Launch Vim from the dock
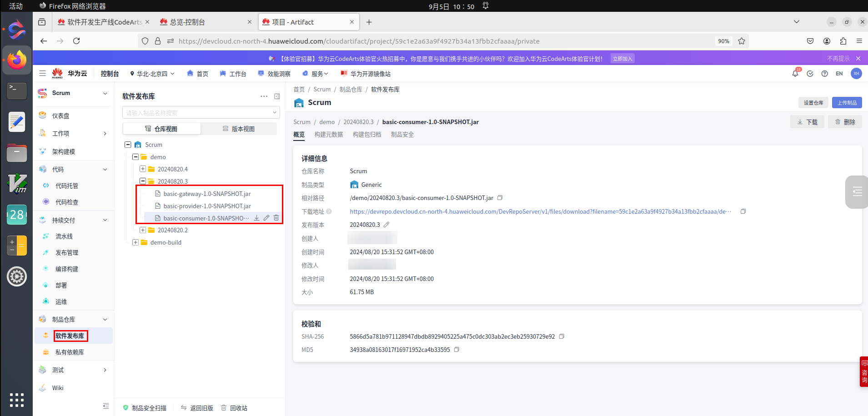This screenshot has width=868, height=416. point(17,184)
